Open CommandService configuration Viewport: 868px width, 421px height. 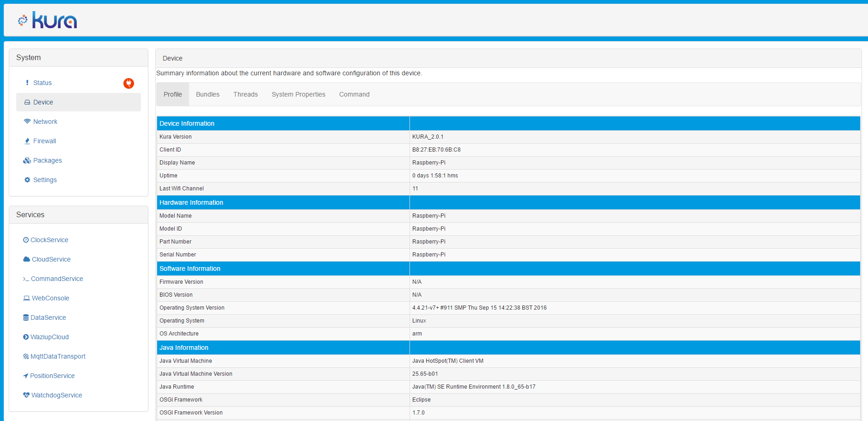(x=57, y=279)
